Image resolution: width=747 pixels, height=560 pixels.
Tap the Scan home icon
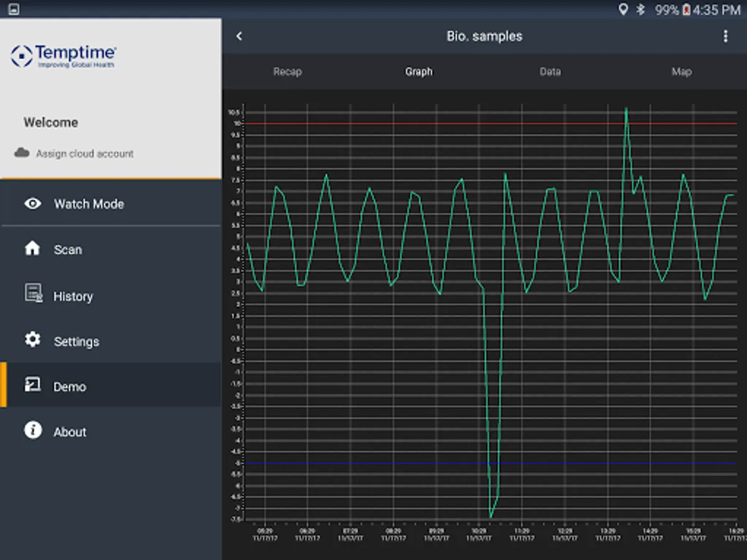point(32,249)
